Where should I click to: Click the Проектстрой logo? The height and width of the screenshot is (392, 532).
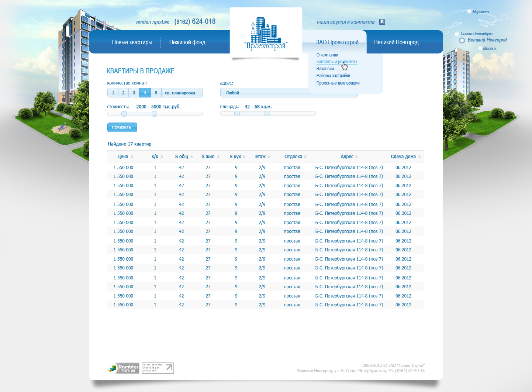[266, 34]
